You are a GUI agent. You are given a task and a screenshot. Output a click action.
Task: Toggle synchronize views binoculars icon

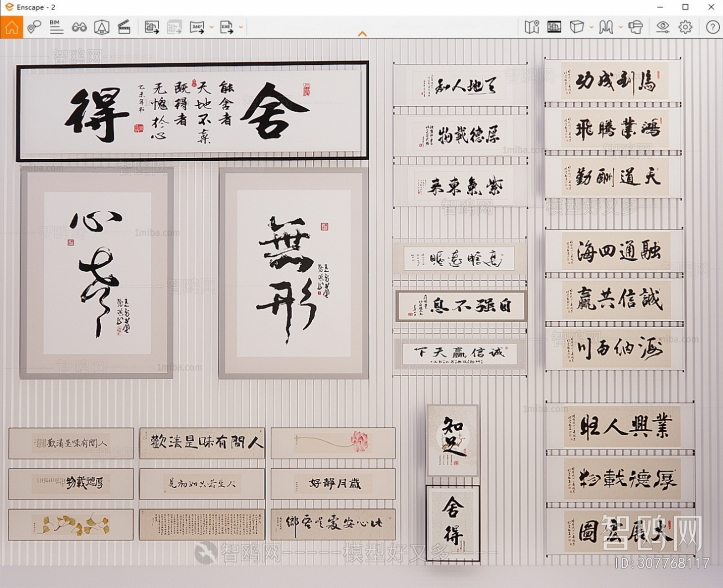click(x=79, y=27)
